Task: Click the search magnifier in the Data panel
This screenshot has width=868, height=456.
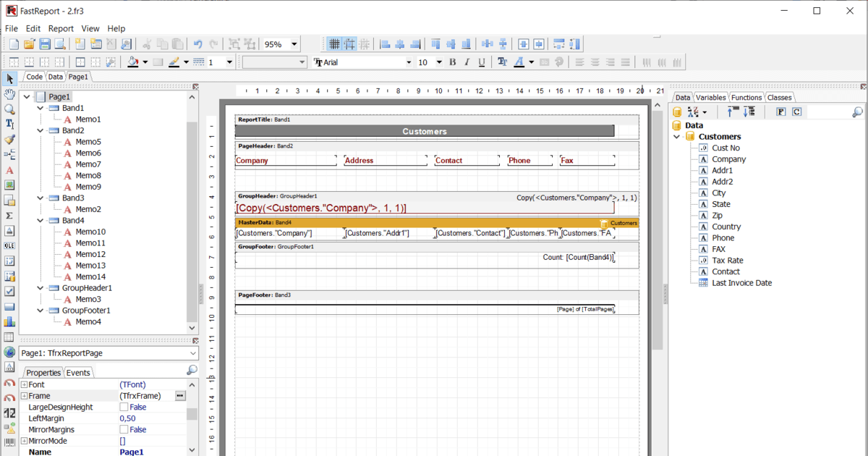Action: click(x=858, y=111)
